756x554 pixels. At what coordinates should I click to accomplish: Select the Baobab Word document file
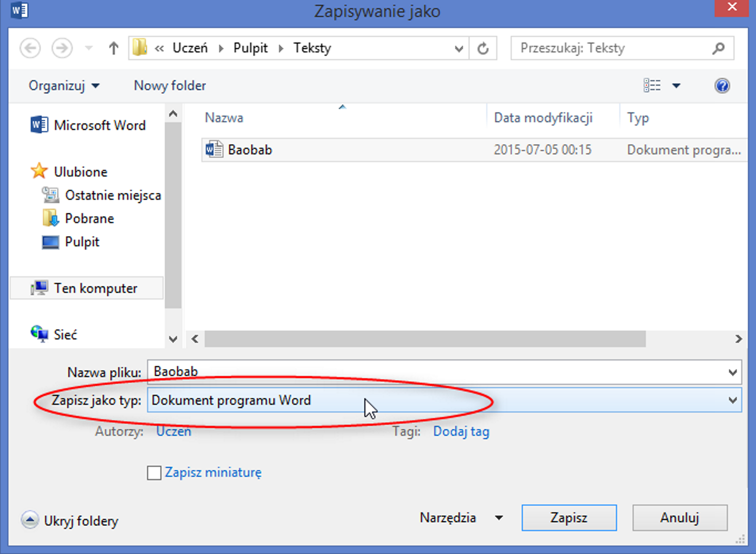(x=250, y=150)
